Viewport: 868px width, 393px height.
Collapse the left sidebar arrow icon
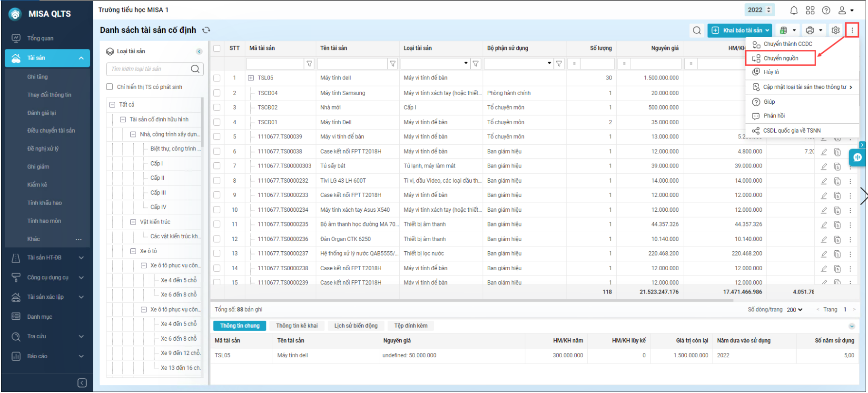pos(82,383)
